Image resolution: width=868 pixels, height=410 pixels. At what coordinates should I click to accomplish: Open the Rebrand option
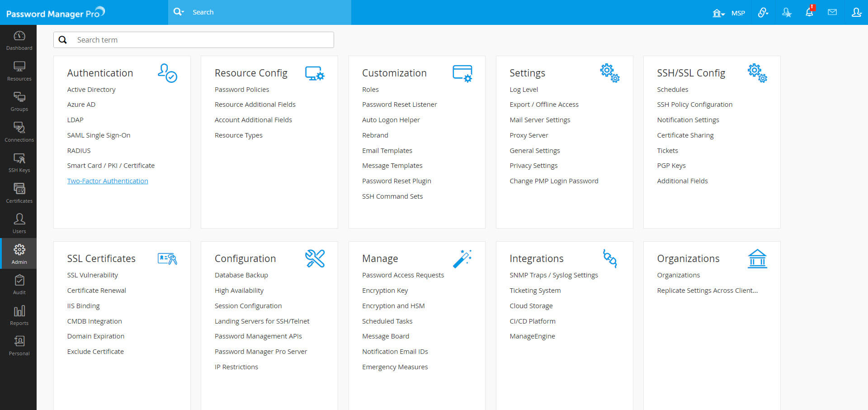click(x=375, y=135)
